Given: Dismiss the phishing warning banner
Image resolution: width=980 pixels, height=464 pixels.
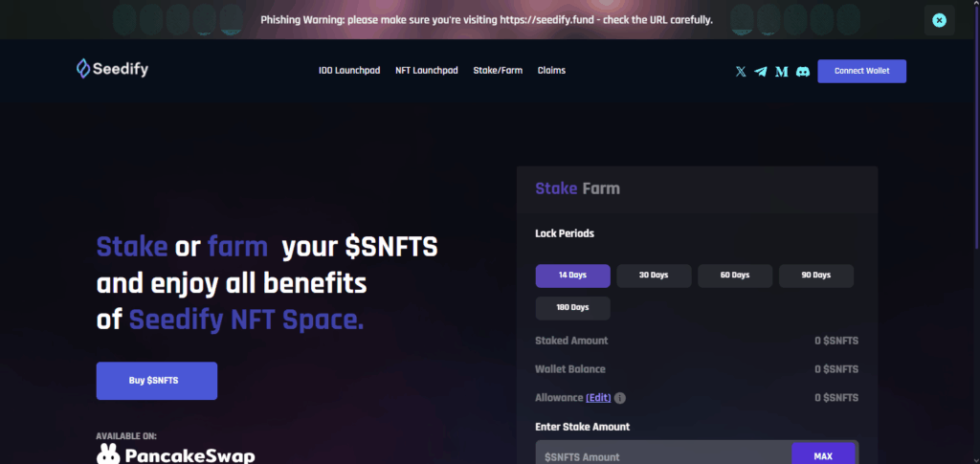Looking at the screenshot, I should point(939,20).
